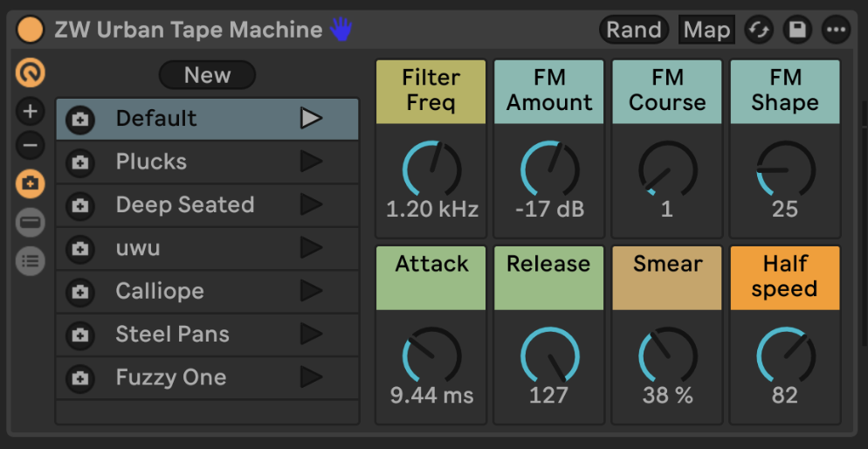Overwrite Steel Pans variation via camera icon
This screenshot has height=449, width=868.
pos(80,335)
